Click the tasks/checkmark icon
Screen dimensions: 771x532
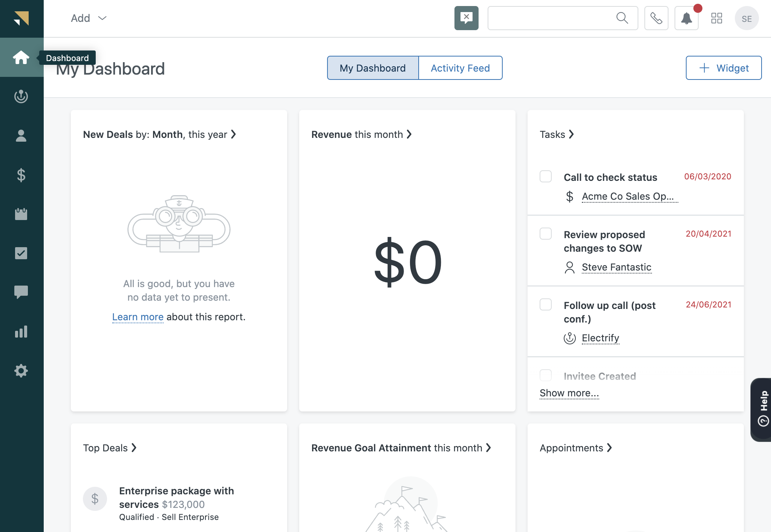point(20,253)
